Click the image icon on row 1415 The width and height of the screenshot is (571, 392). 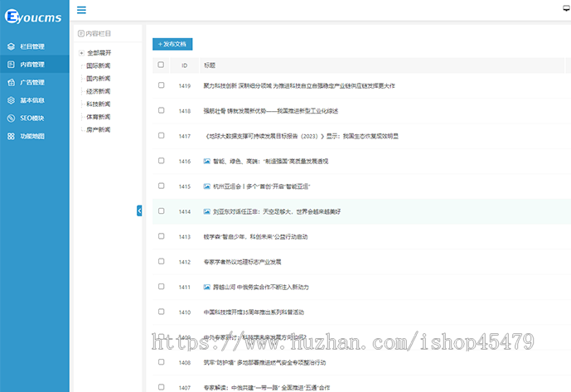(207, 186)
